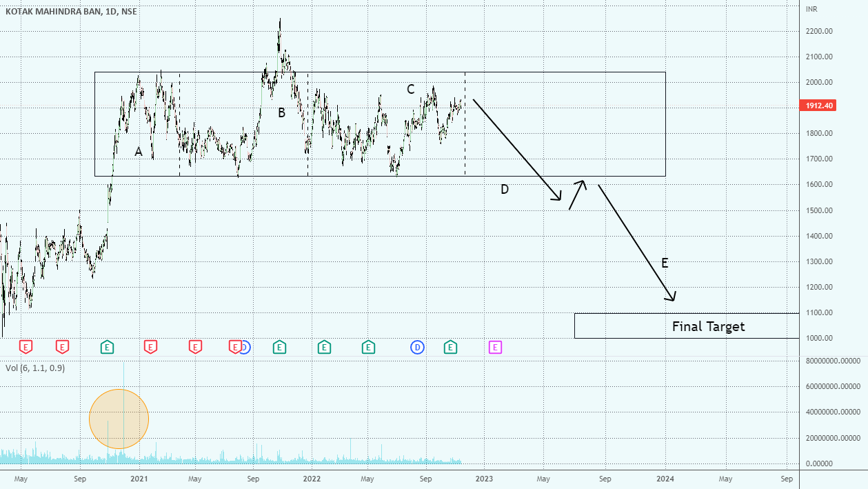Image resolution: width=868 pixels, height=489 pixels.
Task: Click the green E marker below September 2021
Action: (x=279, y=347)
